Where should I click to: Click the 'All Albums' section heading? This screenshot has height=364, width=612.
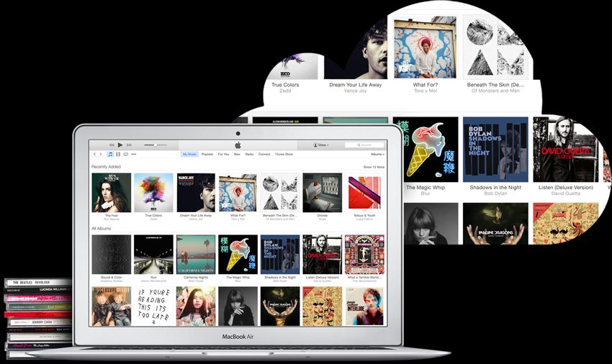click(101, 229)
